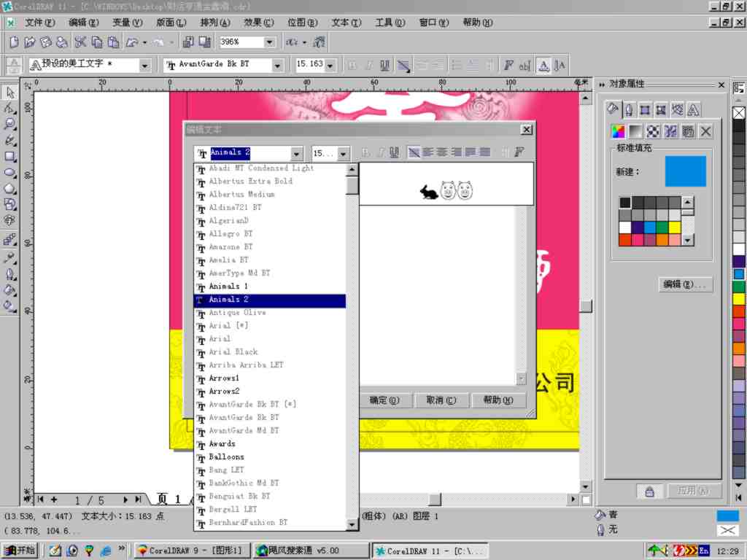Toggle Underline in the Edit Text dialog

click(394, 152)
